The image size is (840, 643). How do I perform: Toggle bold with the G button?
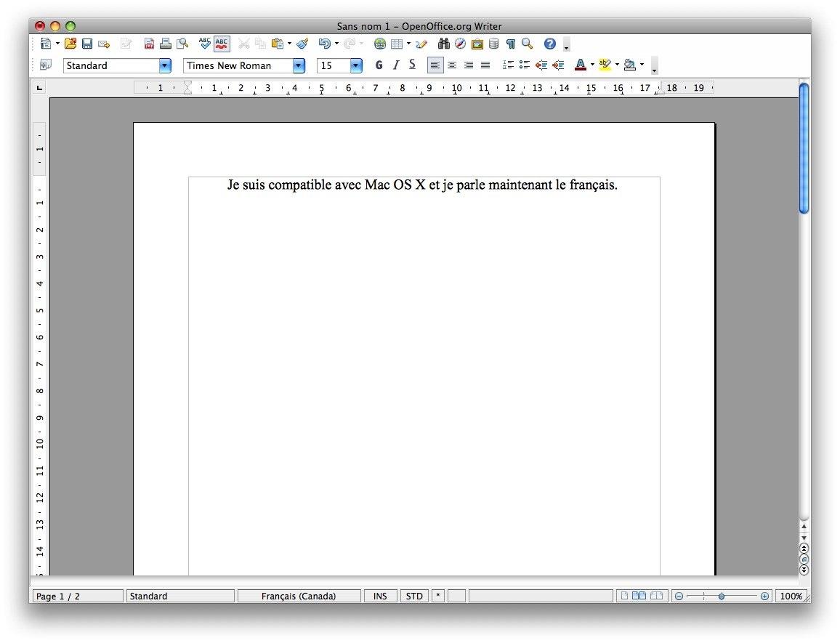[379, 65]
